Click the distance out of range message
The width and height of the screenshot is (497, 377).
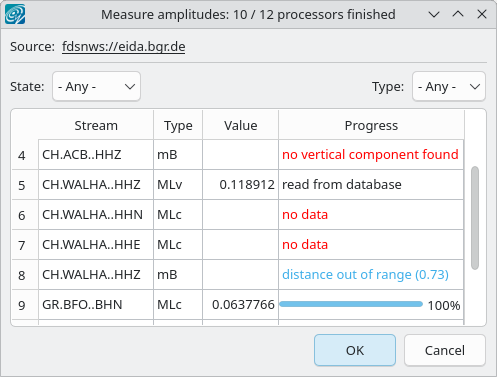[x=365, y=275]
